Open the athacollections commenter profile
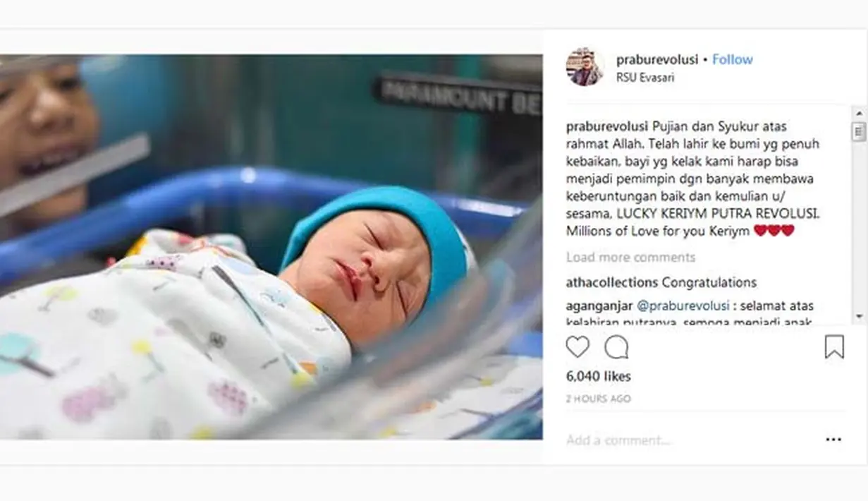Viewport: 868px width, 501px height. 612,282
